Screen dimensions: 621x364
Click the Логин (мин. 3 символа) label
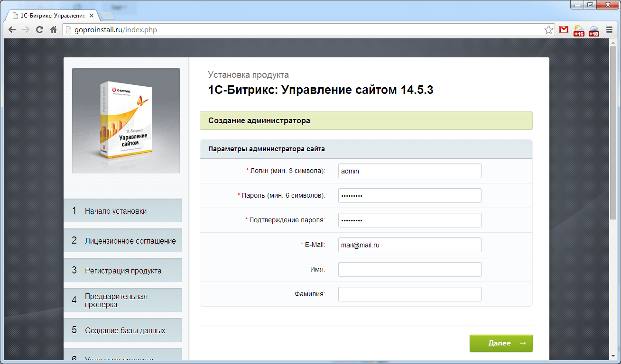tap(286, 171)
